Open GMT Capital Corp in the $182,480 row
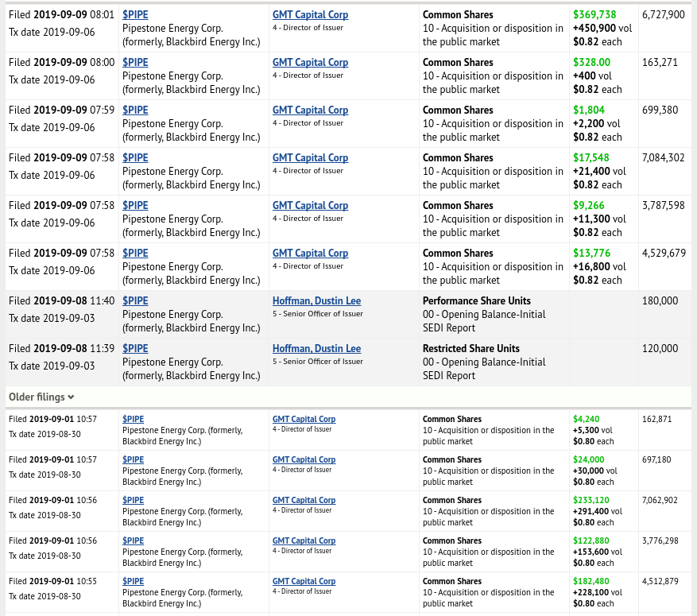Screen dimensions: 697x616 [x=304, y=581]
